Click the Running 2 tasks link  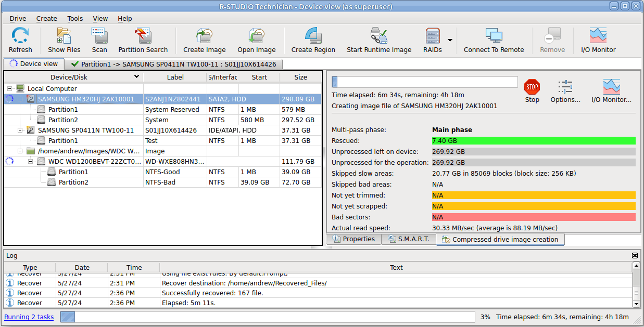(x=29, y=317)
